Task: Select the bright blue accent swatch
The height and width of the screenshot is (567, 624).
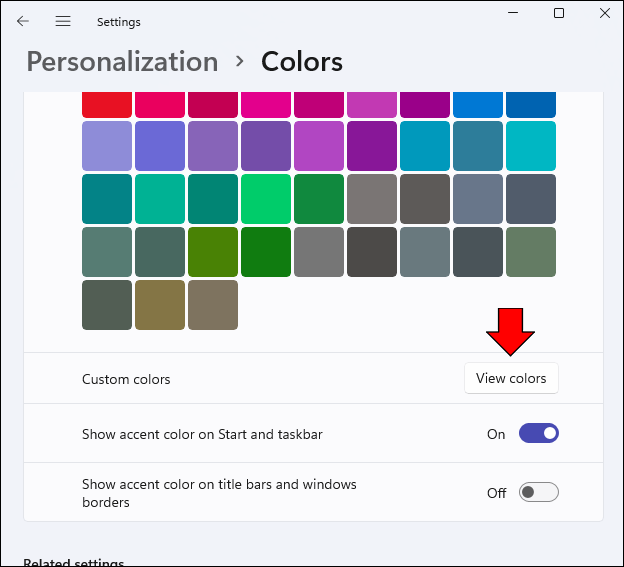Action: [x=478, y=104]
